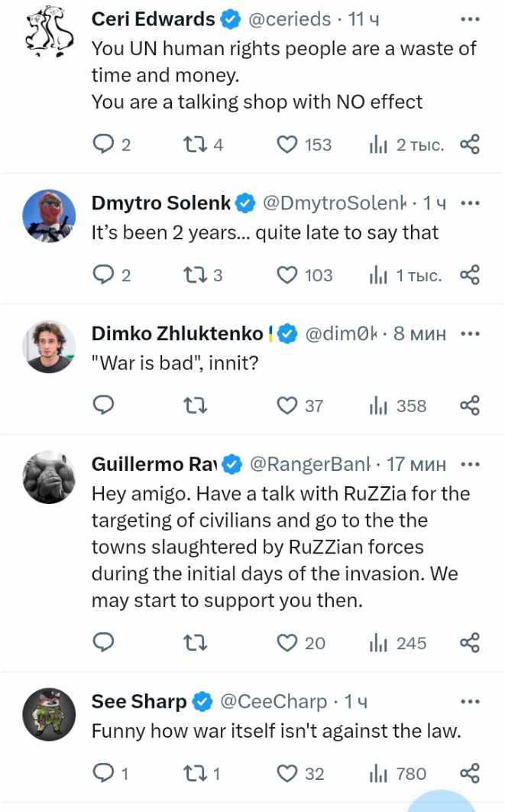505x812 pixels.
Task: View analytics on See Sharp's tweet
Action: (x=379, y=774)
